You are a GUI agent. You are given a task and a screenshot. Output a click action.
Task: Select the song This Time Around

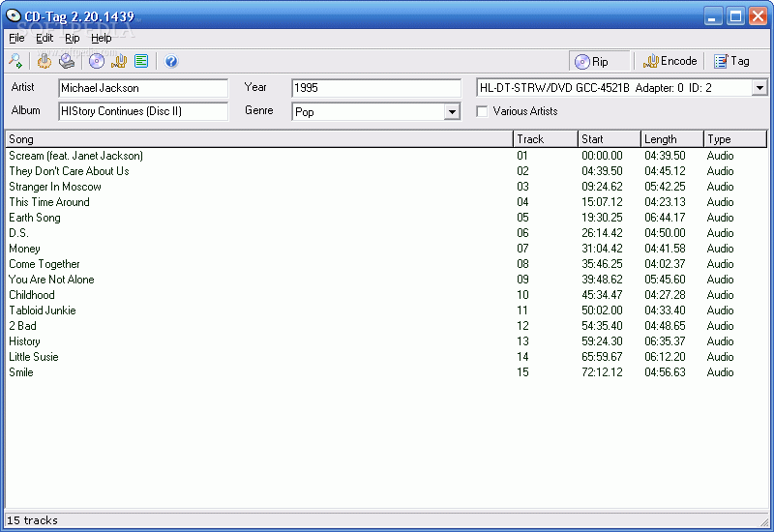click(49, 202)
